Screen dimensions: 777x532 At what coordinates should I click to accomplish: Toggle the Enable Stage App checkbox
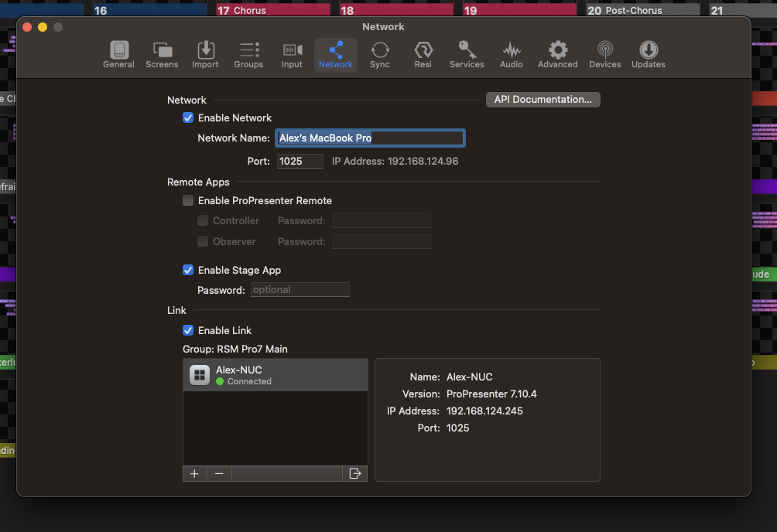tap(188, 270)
